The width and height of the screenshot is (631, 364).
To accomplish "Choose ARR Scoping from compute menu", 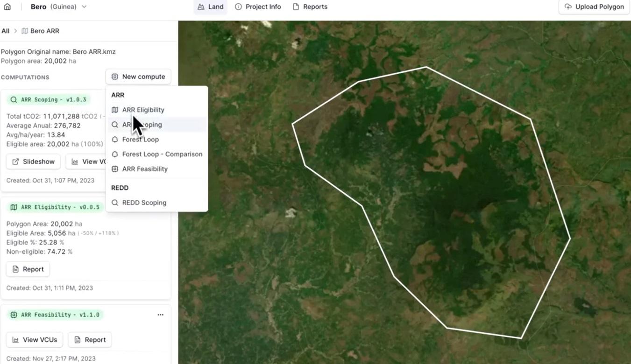I will pos(157,125).
